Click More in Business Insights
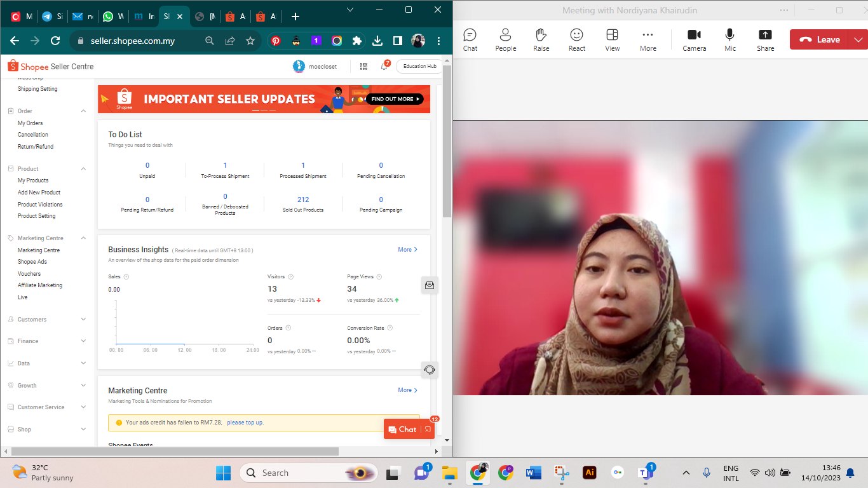The image size is (868, 488). pyautogui.click(x=408, y=250)
